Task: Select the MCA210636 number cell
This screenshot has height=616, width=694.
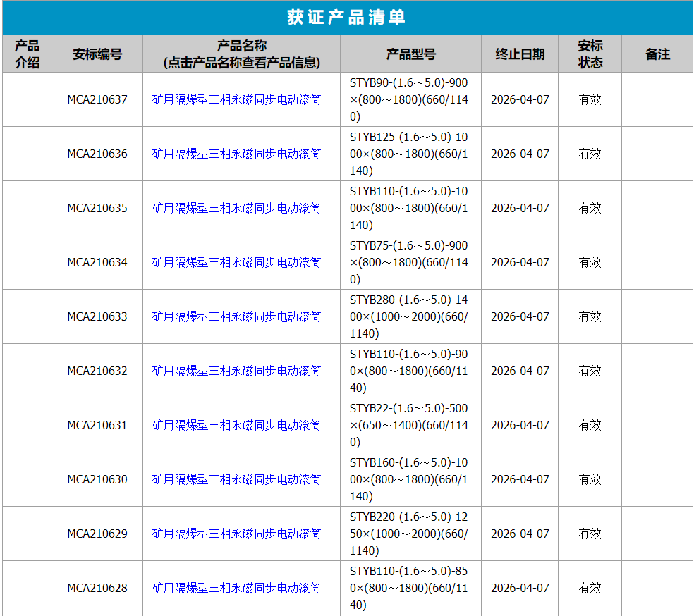Action: coord(97,154)
